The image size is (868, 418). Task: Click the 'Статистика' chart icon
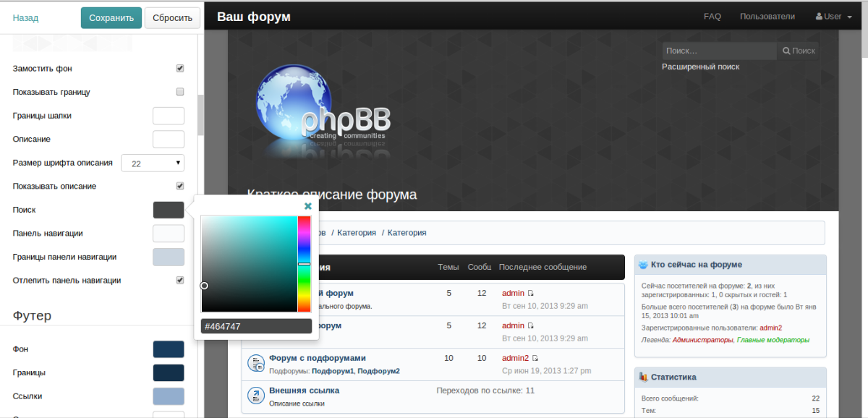click(643, 377)
